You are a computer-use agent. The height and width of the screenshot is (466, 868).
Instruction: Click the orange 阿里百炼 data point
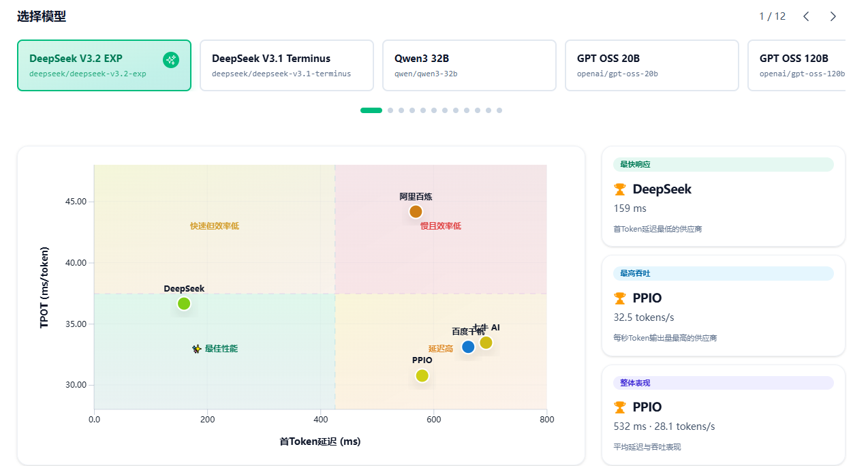point(416,212)
